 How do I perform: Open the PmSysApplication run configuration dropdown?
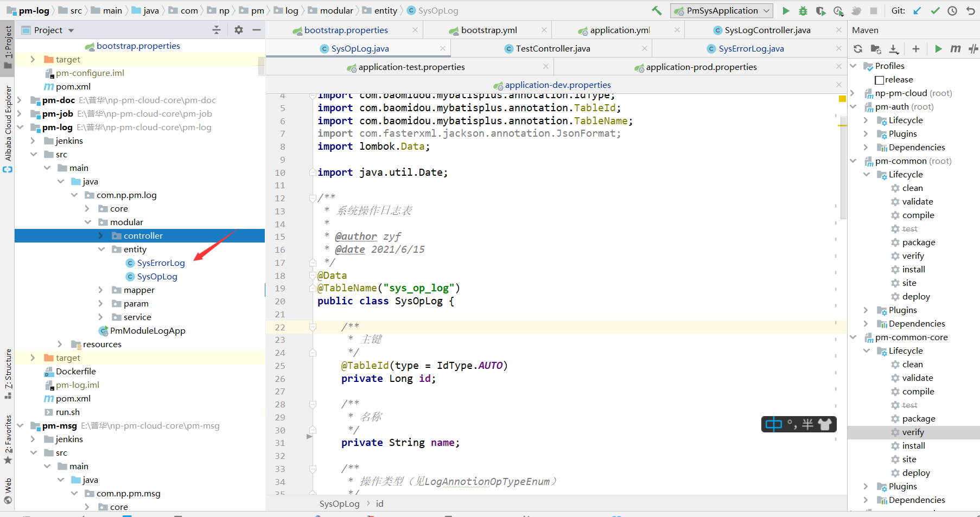(x=722, y=11)
